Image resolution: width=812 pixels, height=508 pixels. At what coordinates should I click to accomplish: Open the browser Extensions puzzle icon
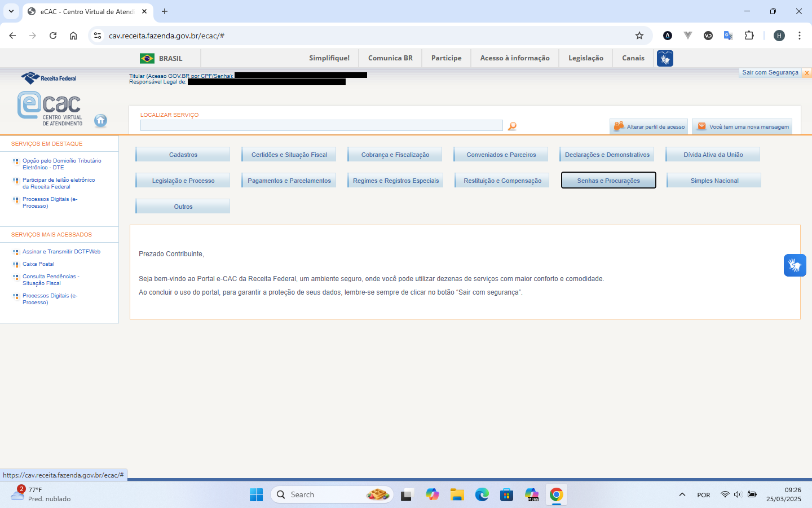tap(749, 36)
